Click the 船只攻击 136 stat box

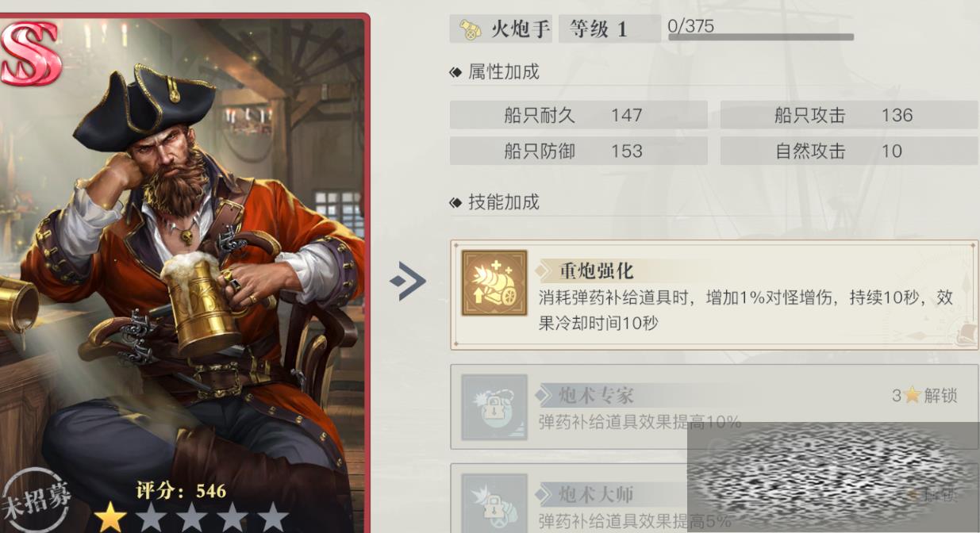[849, 115]
